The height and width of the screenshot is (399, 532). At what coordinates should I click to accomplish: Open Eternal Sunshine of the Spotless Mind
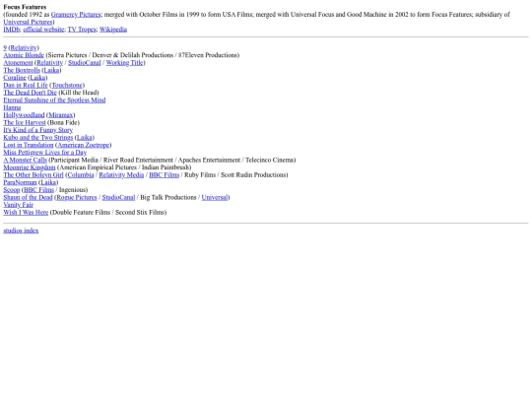(54, 100)
